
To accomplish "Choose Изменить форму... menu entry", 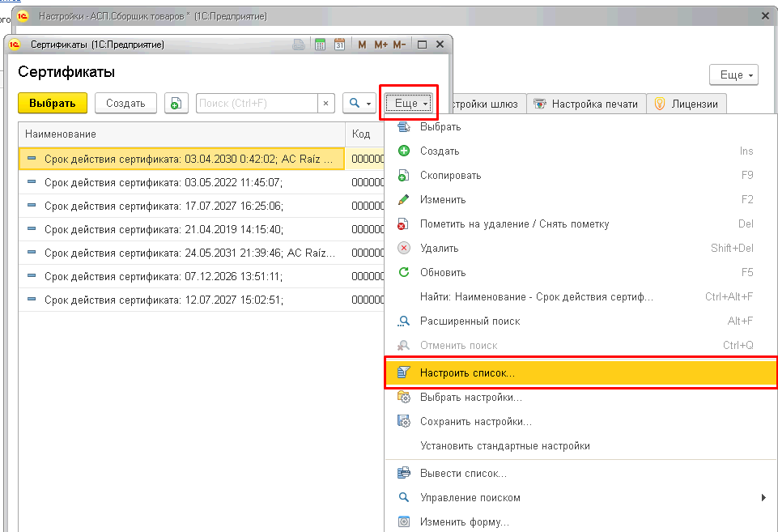I will click(580, 522).
